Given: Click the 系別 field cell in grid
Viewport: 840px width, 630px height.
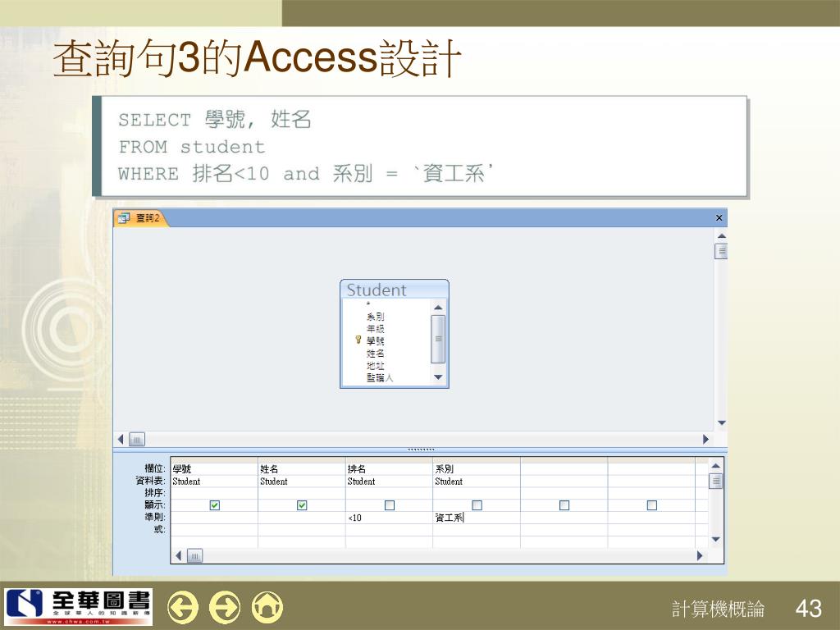Looking at the screenshot, I should pyautogui.click(x=477, y=468).
